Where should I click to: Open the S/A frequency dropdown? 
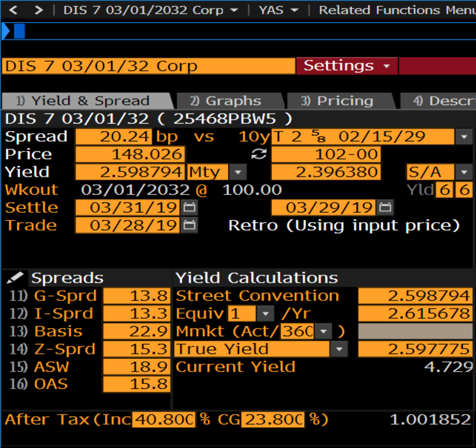(464, 172)
